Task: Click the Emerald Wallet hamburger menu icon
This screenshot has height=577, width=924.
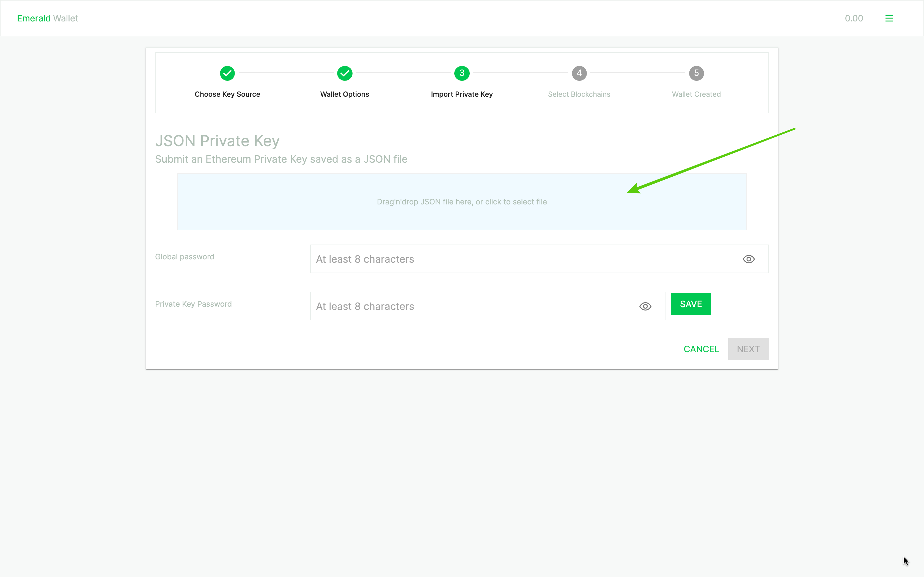Action: point(889,18)
